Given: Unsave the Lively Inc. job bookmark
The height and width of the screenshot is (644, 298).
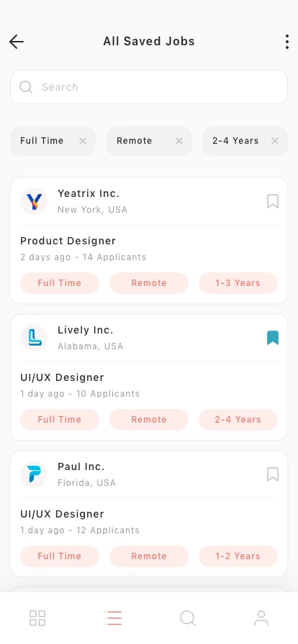Looking at the screenshot, I should pyautogui.click(x=273, y=338).
